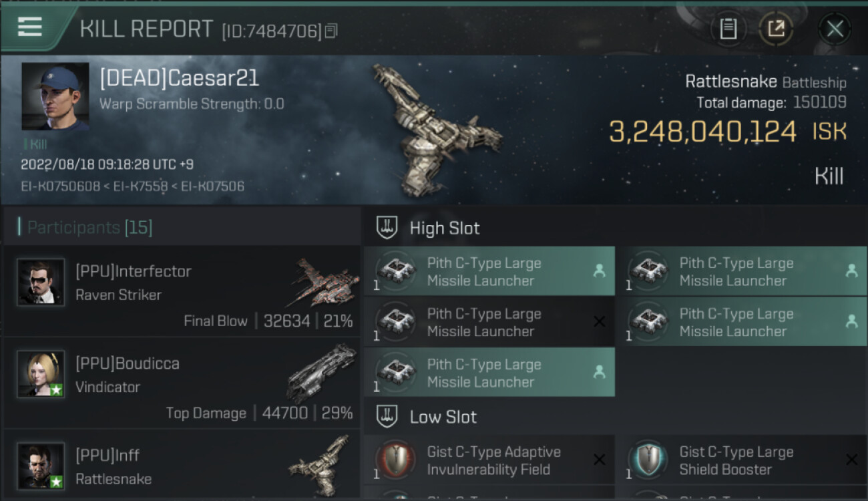Toggle the High Slot section header
The width and height of the screenshot is (868, 501).
click(615, 228)
